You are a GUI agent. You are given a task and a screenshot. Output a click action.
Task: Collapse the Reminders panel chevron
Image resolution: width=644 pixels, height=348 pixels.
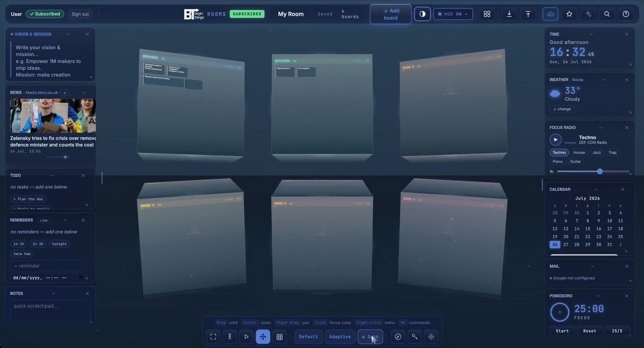click(65, 220)
